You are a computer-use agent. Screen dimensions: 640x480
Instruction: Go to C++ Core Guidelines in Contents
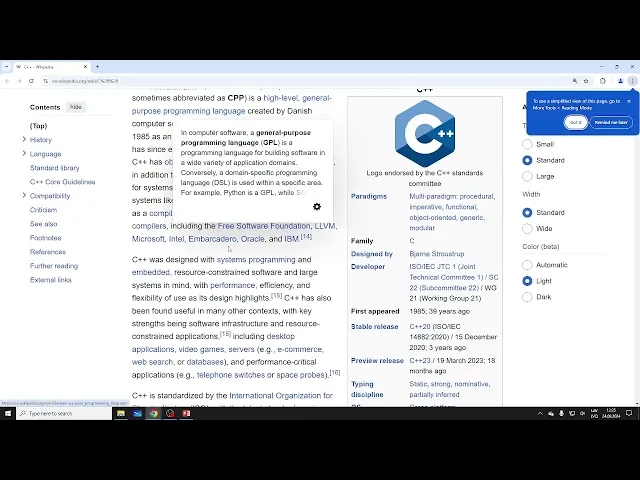click(x=62, y=182)
